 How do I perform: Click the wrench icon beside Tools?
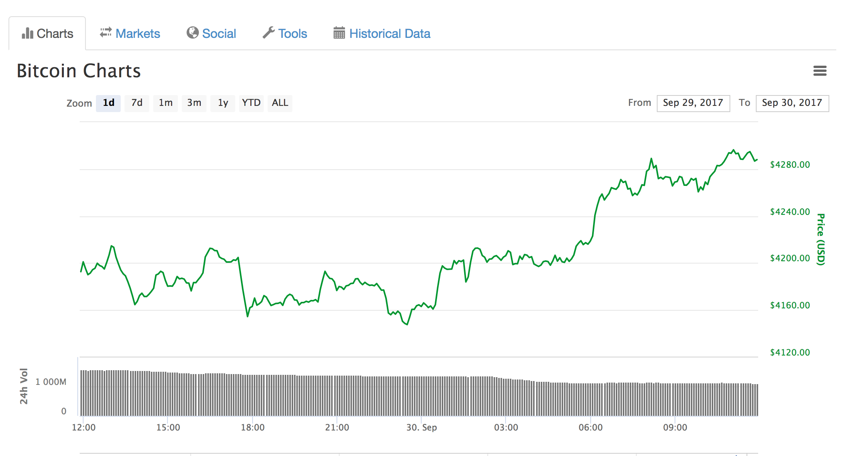coord(268,32)
